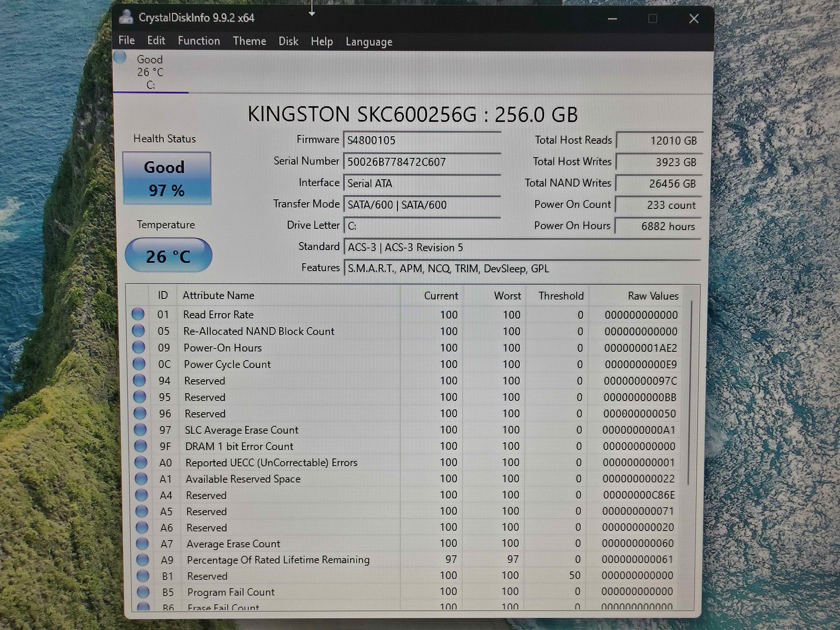This screenshot has width=840, height=630.
Task: Click the status orb for Available Reserved Space
Action: [x=141, y=479]
